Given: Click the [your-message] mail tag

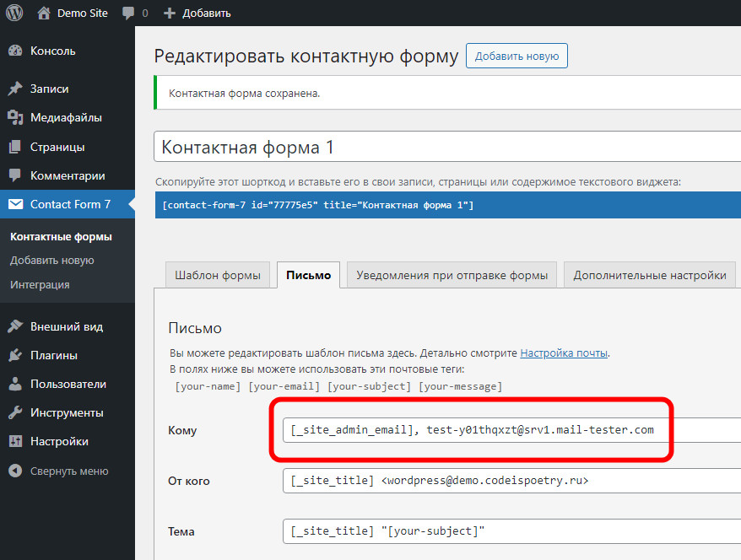Looking at the screenshot, I should tap(460, 386).
